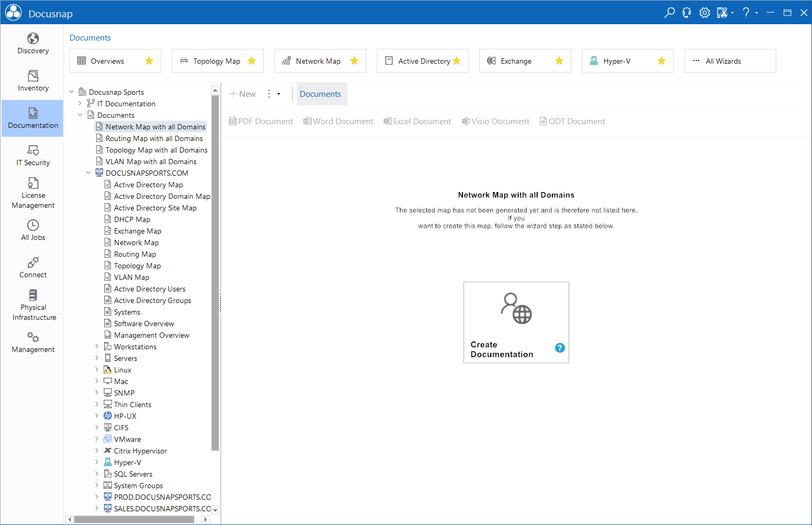Click the tree horizontal scrollbar thumb

click(135, 519)
